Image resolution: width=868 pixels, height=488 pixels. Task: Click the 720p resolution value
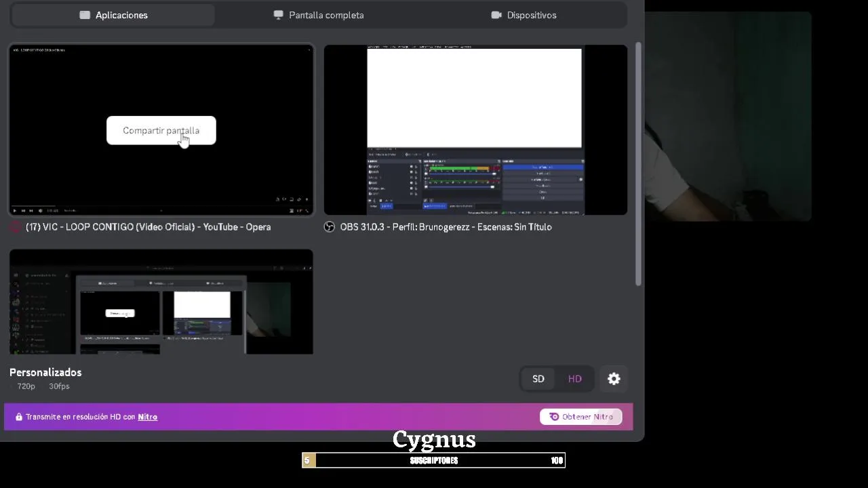(26, 386)
